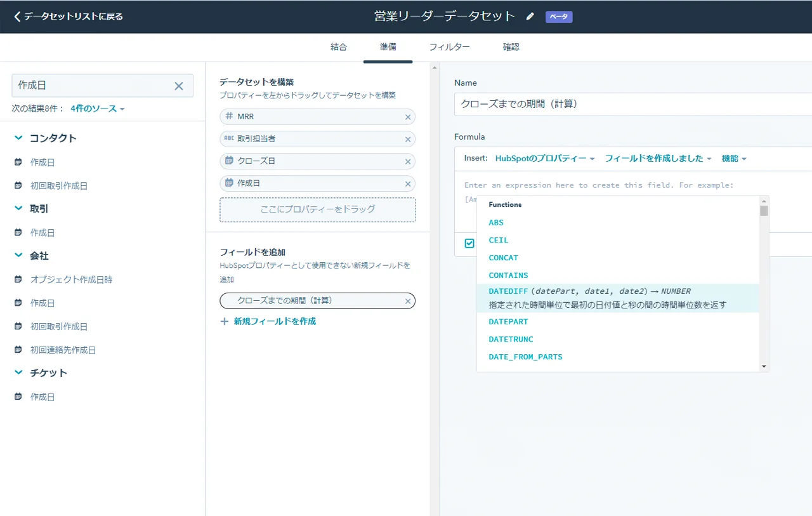Edit dataset name with pencil icon
This screenshot has height=516, width=812.
click(530, 17)
